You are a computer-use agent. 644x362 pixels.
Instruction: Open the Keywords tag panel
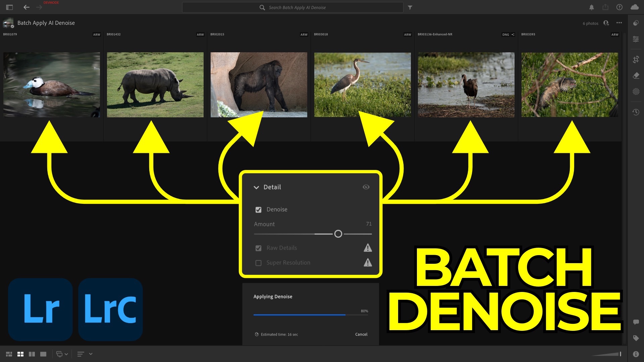636,338
